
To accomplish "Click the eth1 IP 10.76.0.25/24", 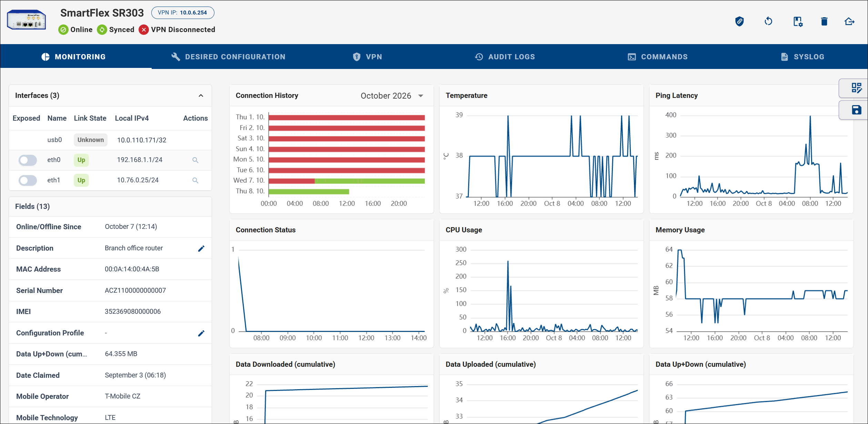I will pyautogui.click(x=138, y=180).
